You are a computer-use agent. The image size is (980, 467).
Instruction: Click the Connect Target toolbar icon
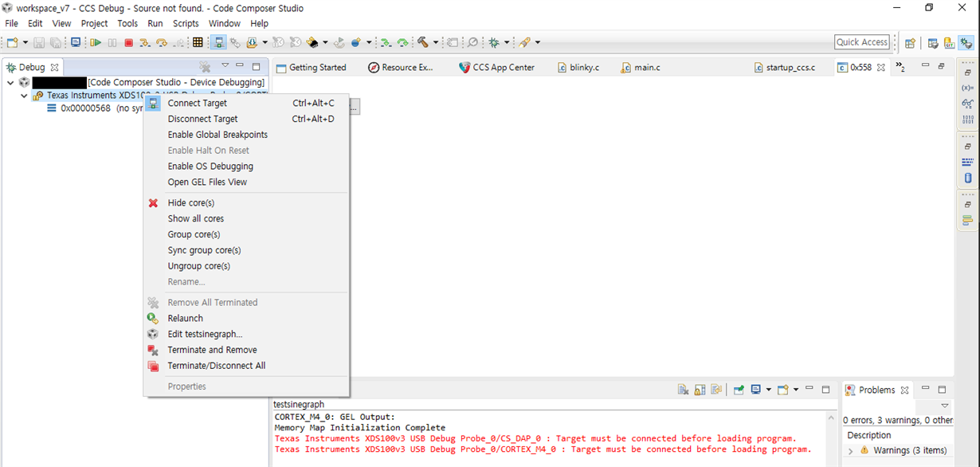[219, 42]
